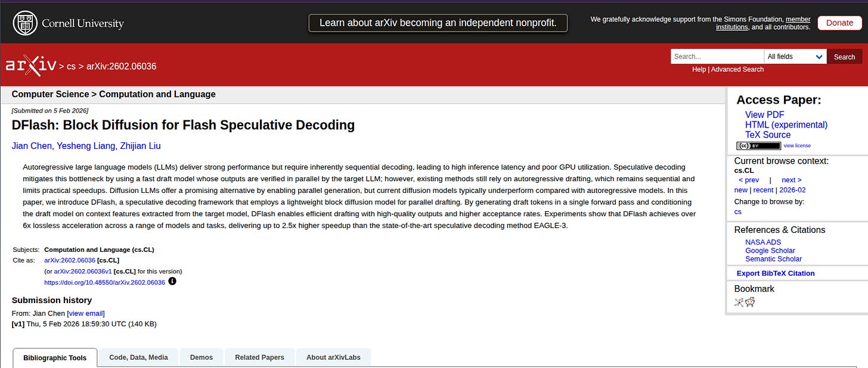
Task: Click the Donate button
Action: [839, 23]
